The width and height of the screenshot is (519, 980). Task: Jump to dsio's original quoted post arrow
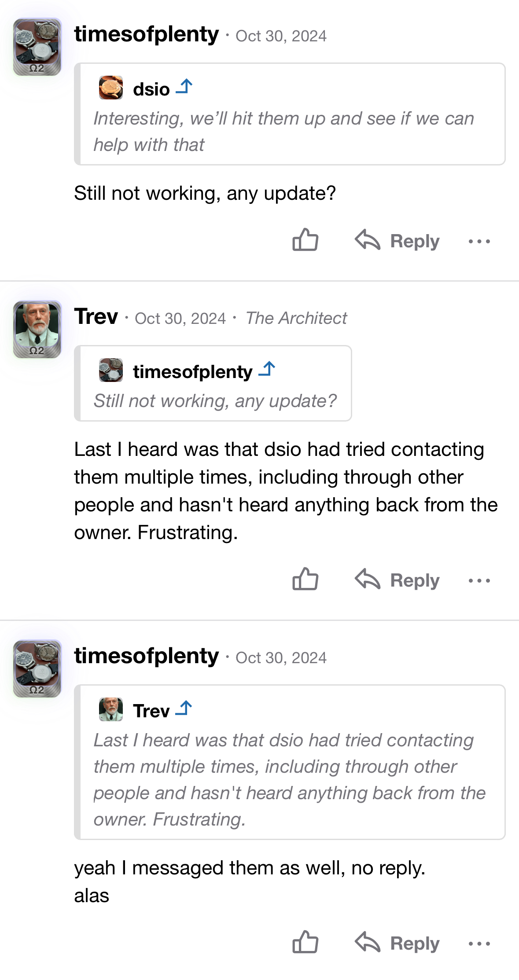point(184,87)
